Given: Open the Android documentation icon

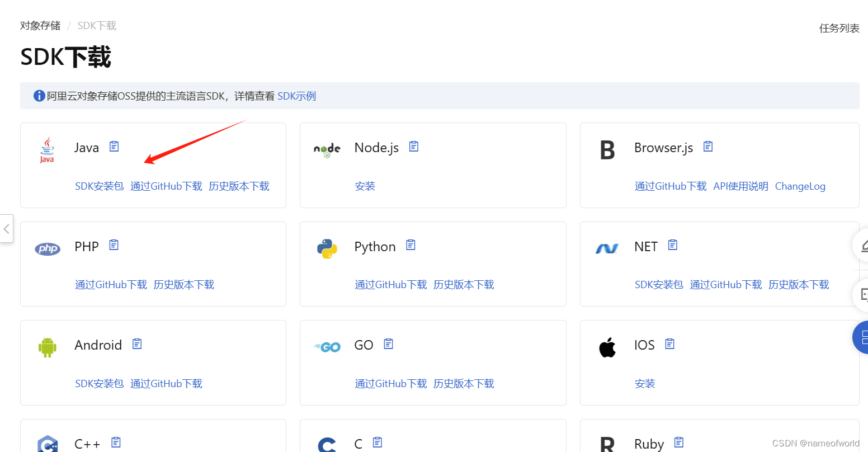Looking at the screenshot, I should pyautogui.click(x=137, y=344).
